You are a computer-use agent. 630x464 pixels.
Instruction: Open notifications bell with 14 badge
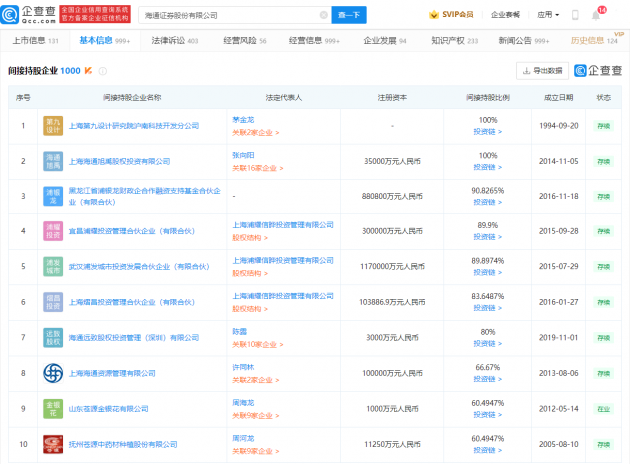596,15
